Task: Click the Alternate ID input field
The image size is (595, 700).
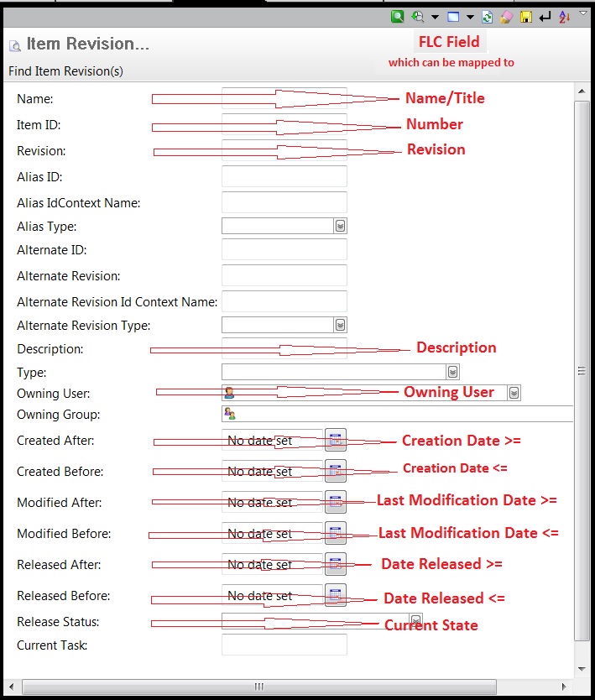Action: (284, 249)
